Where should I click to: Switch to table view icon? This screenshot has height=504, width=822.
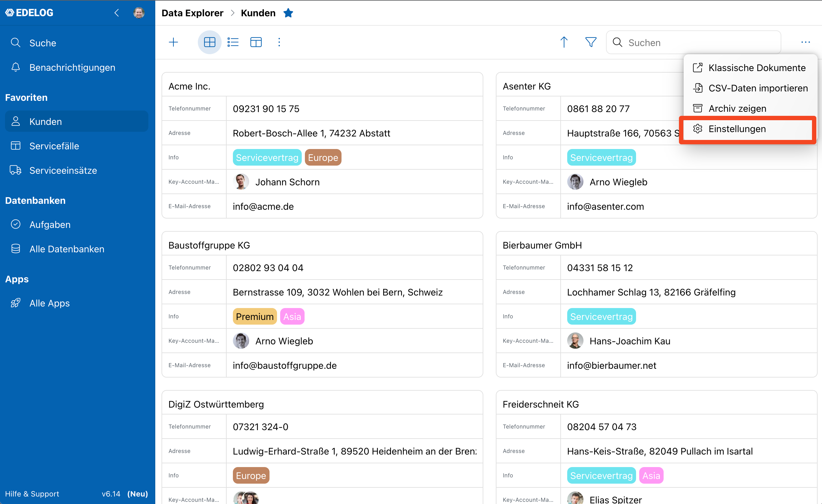pyautogui.click(x=256, y=42)
